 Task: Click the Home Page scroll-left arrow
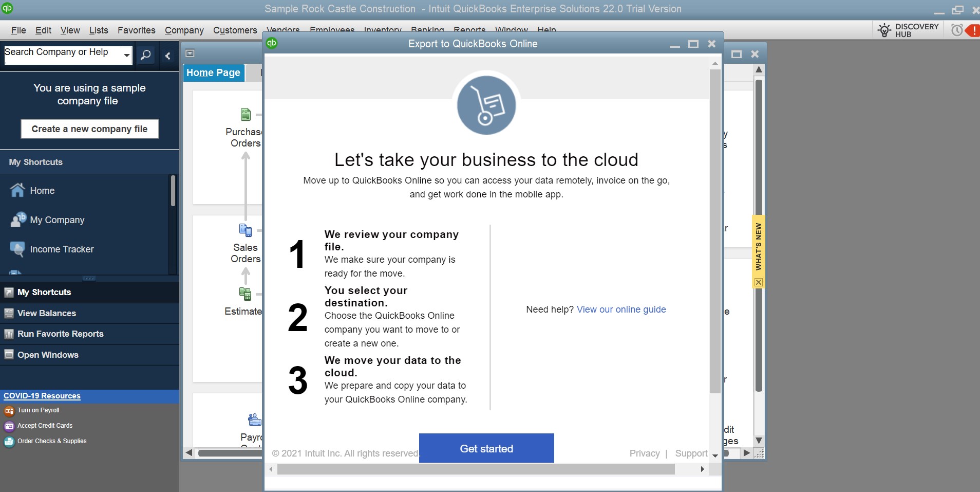[x=189, y=453]
